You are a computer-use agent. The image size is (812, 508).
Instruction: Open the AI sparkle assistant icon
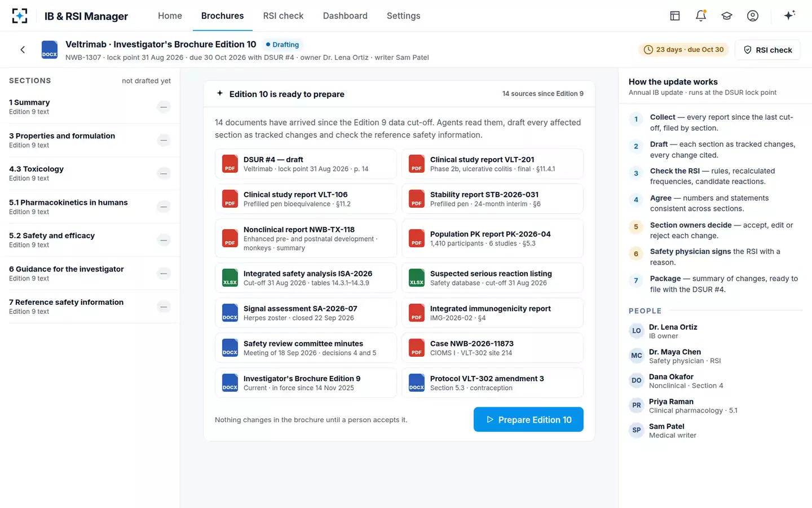pos(789,15)
